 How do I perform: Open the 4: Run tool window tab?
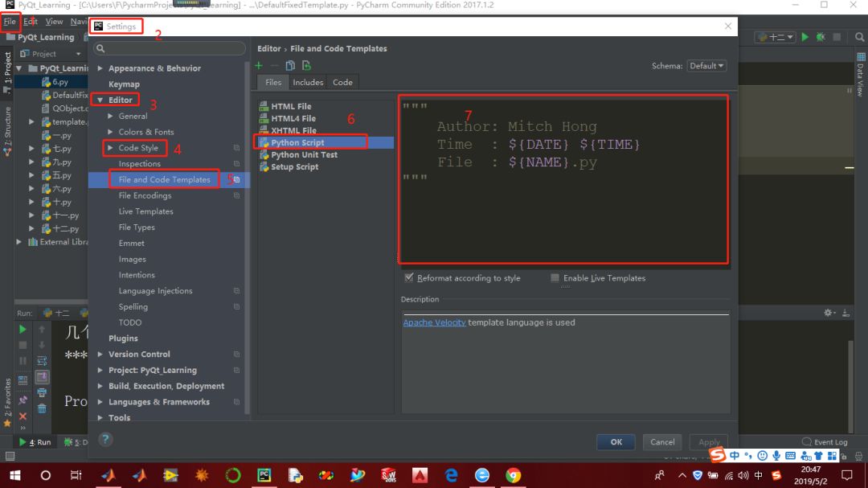tap(35, 441)
